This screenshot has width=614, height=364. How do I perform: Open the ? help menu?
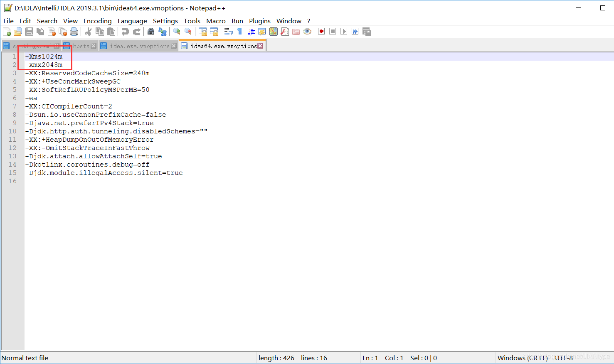tap(309, 21)
